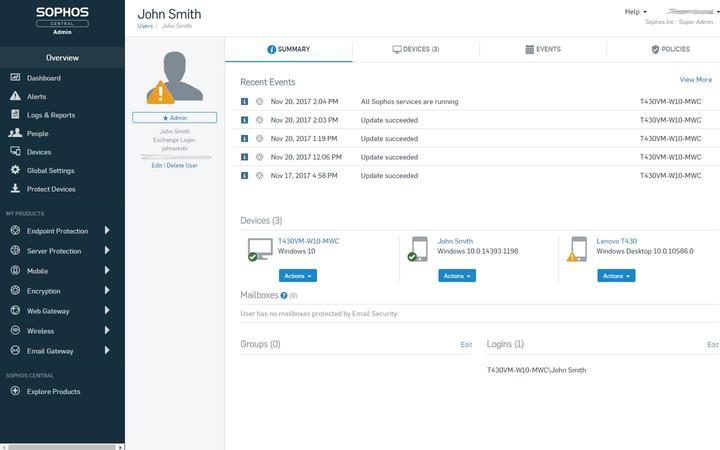Click the user avatar with warning badge
The height and width of the screenshot is (450, 720).
[x=174, y=77]
